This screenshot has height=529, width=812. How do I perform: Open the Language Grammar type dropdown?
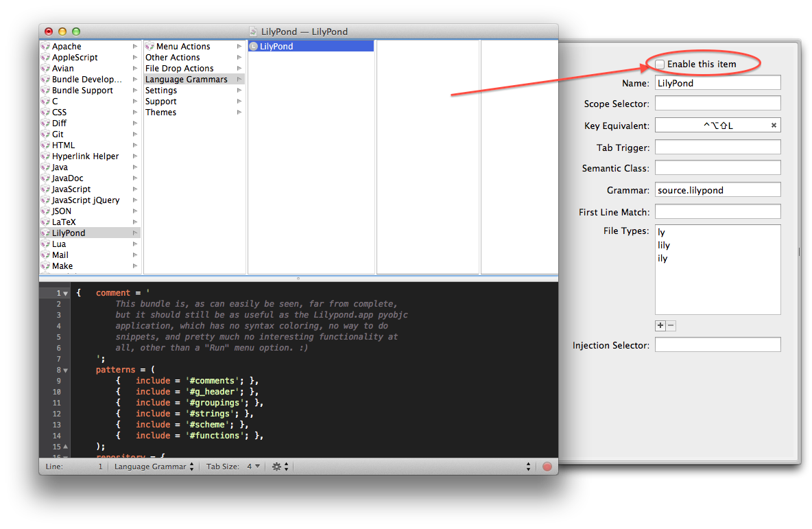pos(154,467)
